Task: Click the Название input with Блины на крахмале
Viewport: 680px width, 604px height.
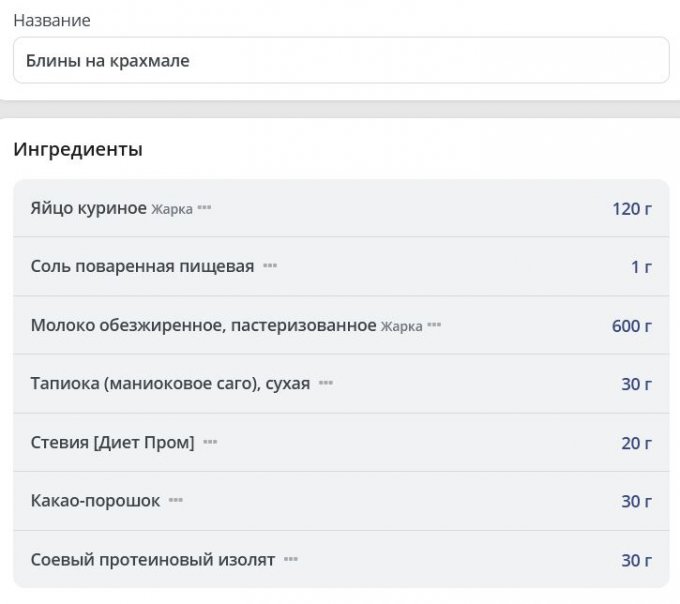Action: click(x=340, y=61)
